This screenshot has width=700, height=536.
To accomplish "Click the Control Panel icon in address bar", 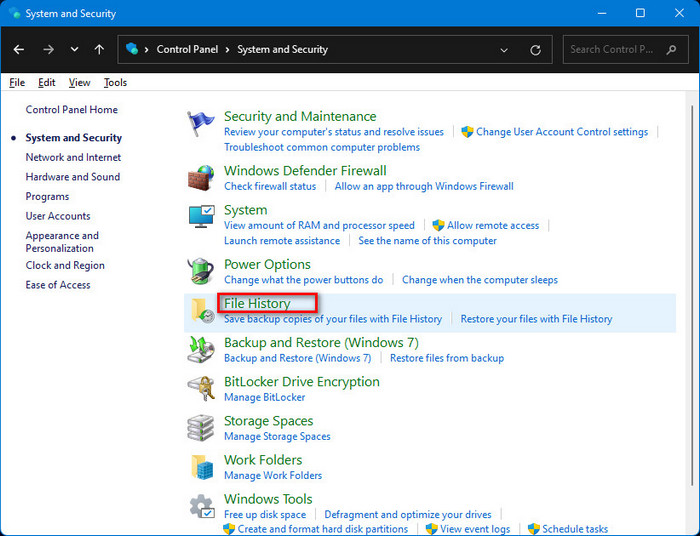I will pyautogui.click(x=132, y=48).
